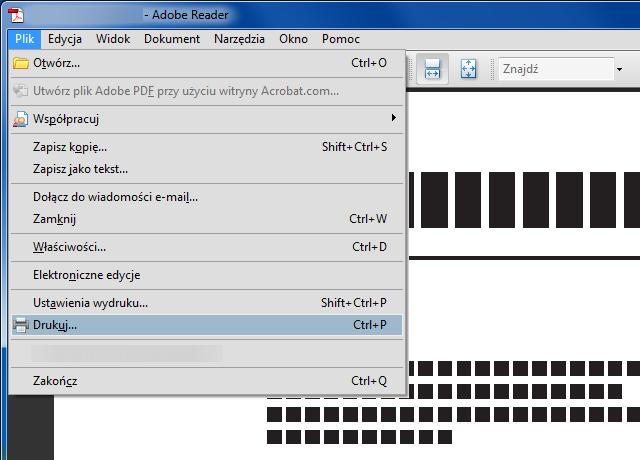640x460 pixels.
Task: Click the blurred recent file entry
Action: tap(207, 353)
